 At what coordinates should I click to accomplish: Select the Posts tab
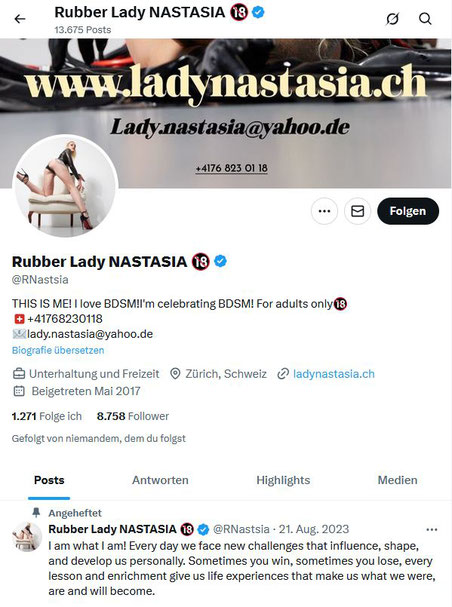pyautogui.click(x=49, y=480)
